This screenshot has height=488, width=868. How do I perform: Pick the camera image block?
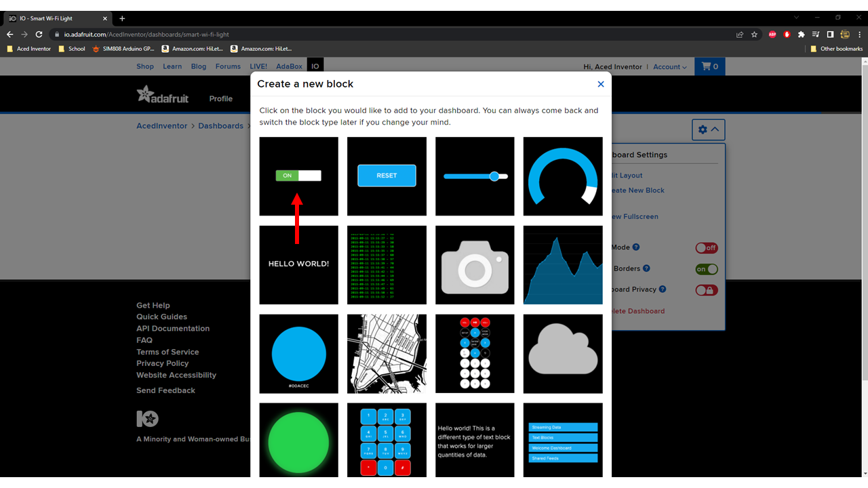(475, 265)
